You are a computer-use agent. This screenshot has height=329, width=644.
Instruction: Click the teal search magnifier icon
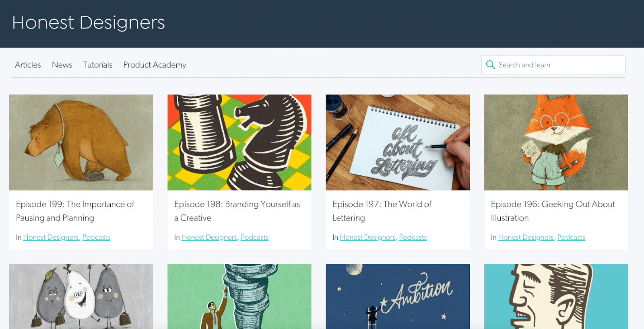(x=490, y=64)
